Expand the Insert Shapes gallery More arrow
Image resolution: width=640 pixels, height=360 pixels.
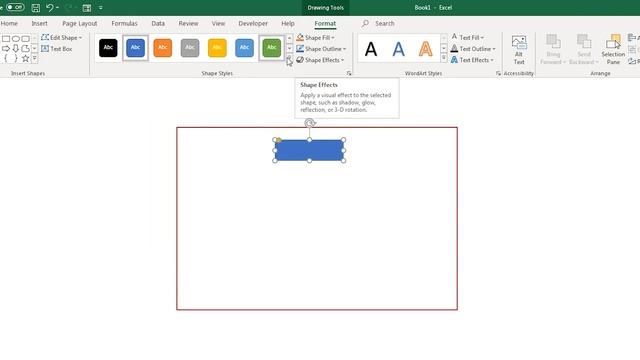point(35,59)
